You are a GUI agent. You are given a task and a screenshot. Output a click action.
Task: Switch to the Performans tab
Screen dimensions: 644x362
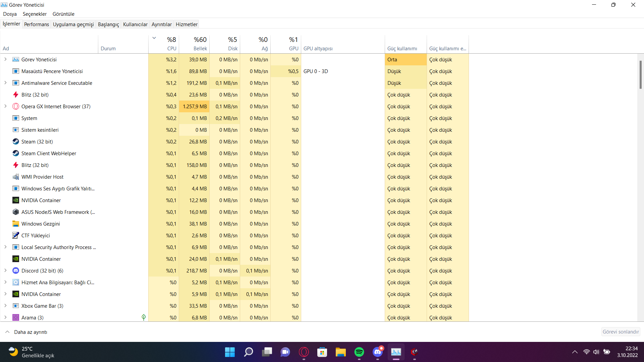pos(37,24)
